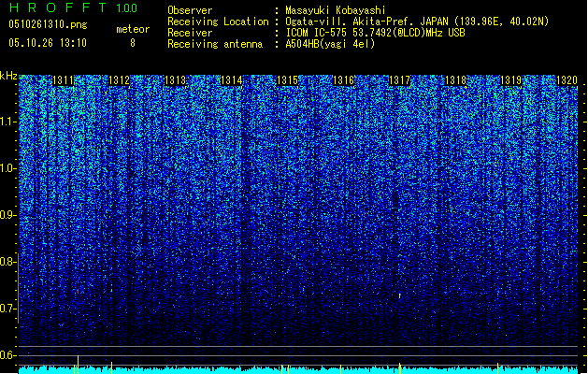The width and height of the screenshot is (588, 374).
Task: Click the yellow-green meteor echo at 1317
Action: click(400, 296)
